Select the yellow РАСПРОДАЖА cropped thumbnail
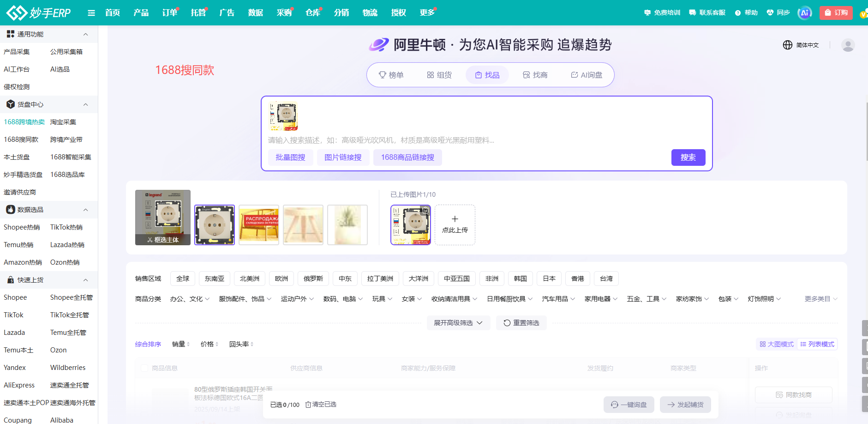The height and width of the screenshot is (424, 868). click(259, 225)
